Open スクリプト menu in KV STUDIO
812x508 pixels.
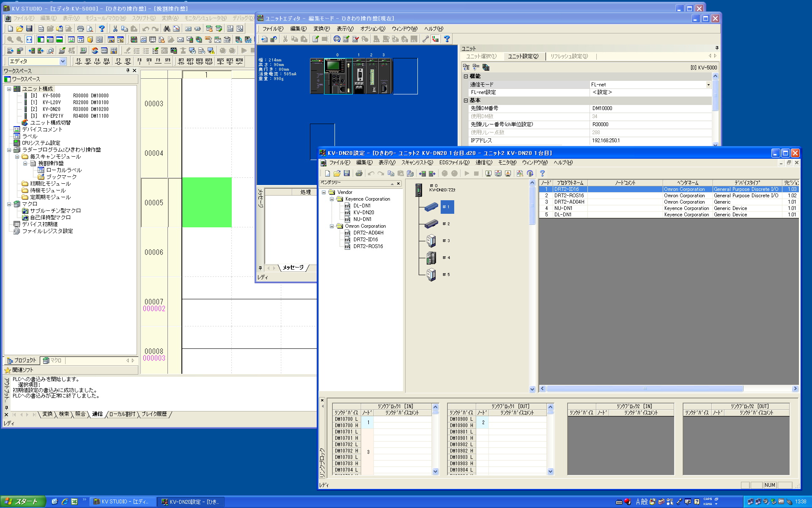click(x=144, y=18)
